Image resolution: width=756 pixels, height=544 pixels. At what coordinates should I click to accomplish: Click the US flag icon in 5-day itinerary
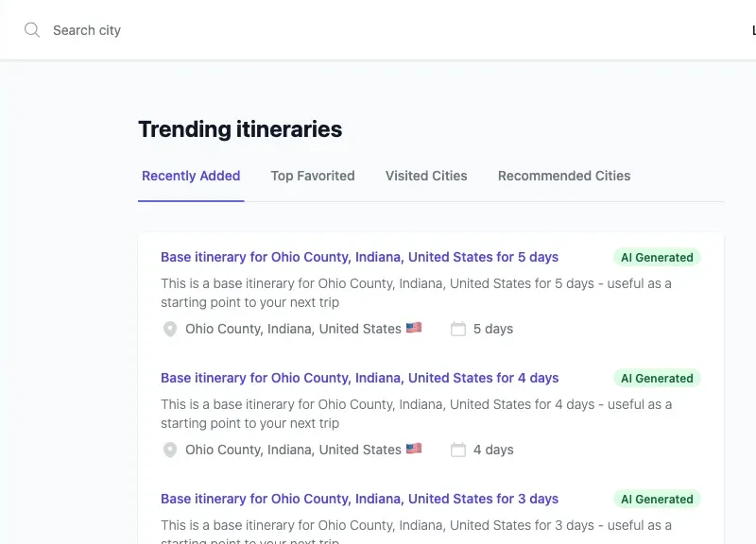(414, 328)
